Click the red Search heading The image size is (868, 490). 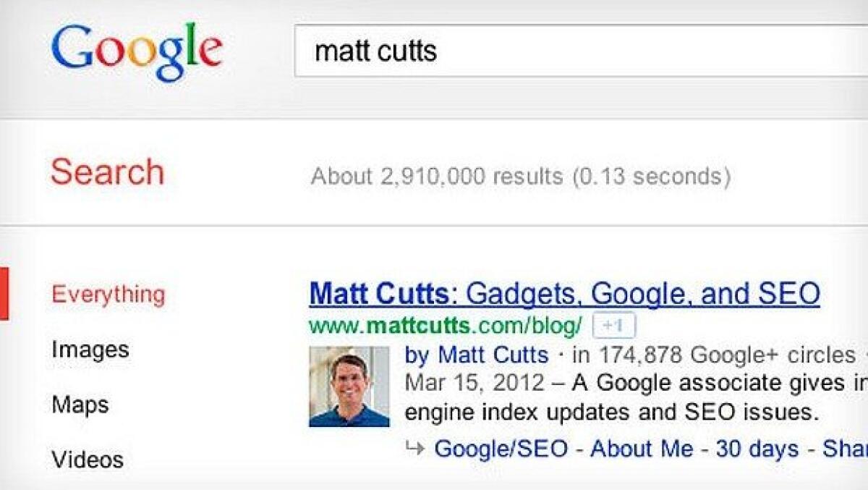point(108,172)
